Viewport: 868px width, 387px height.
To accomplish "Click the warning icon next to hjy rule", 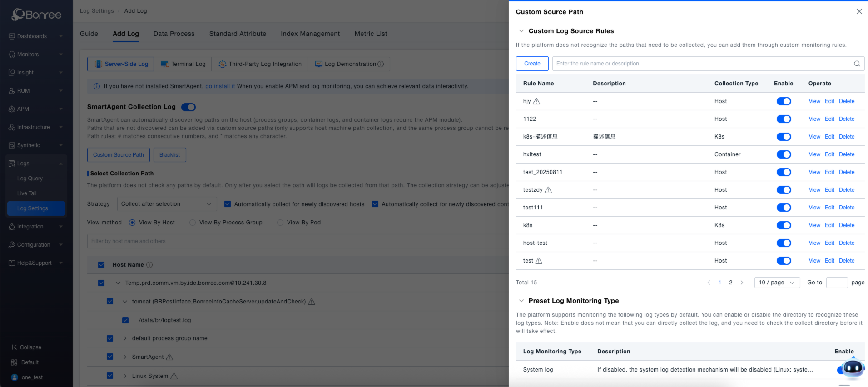I will click(x=536, y=101).
